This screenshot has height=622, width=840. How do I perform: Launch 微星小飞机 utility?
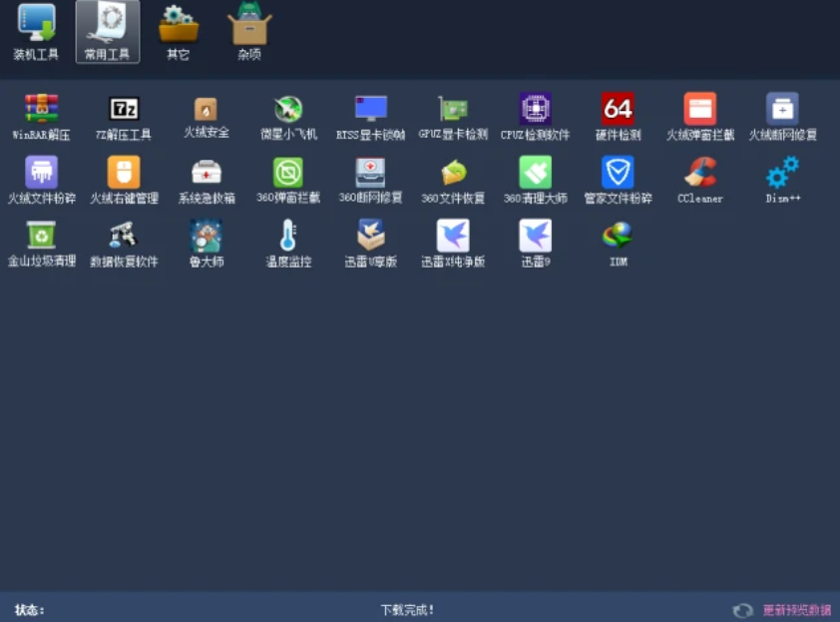point(288,117)
